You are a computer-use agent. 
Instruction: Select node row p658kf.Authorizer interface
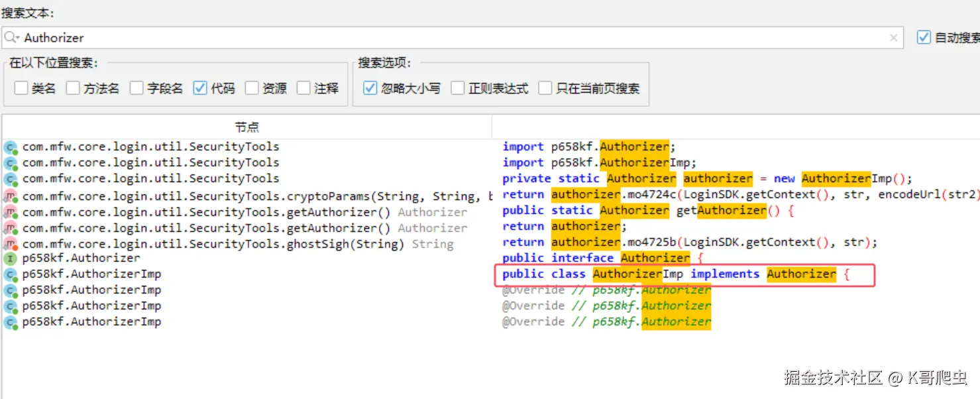81,258
